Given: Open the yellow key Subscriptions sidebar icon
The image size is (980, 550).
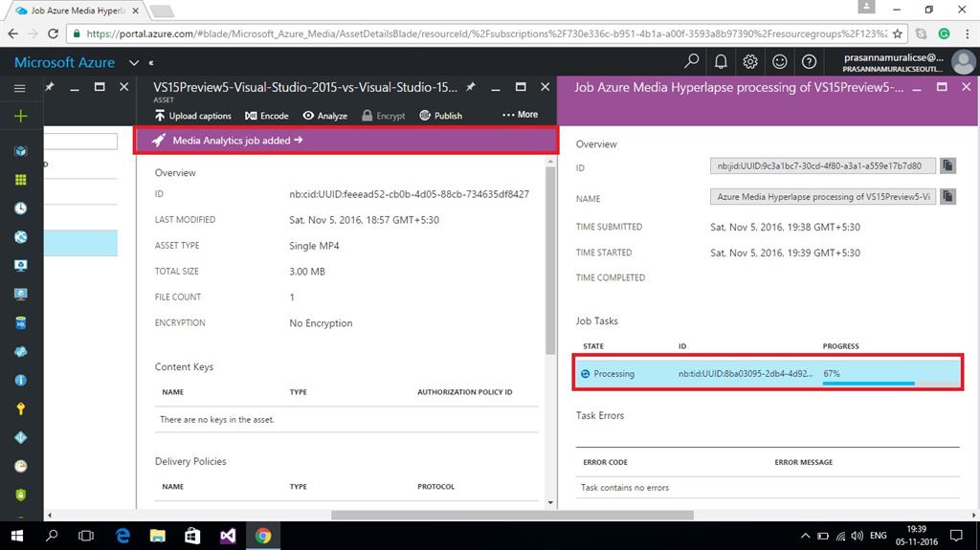Looking at the screenshot, I should (x=21, y=408).
